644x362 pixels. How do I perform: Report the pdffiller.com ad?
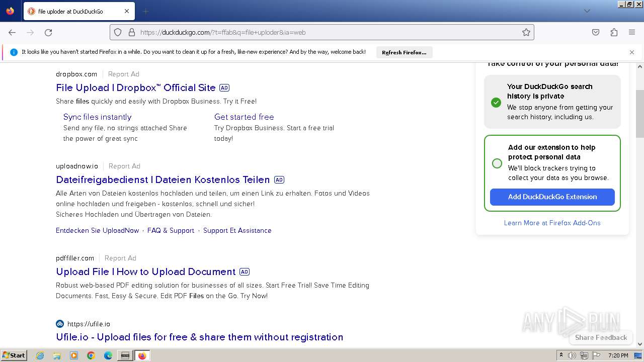[x=120, y=258]
